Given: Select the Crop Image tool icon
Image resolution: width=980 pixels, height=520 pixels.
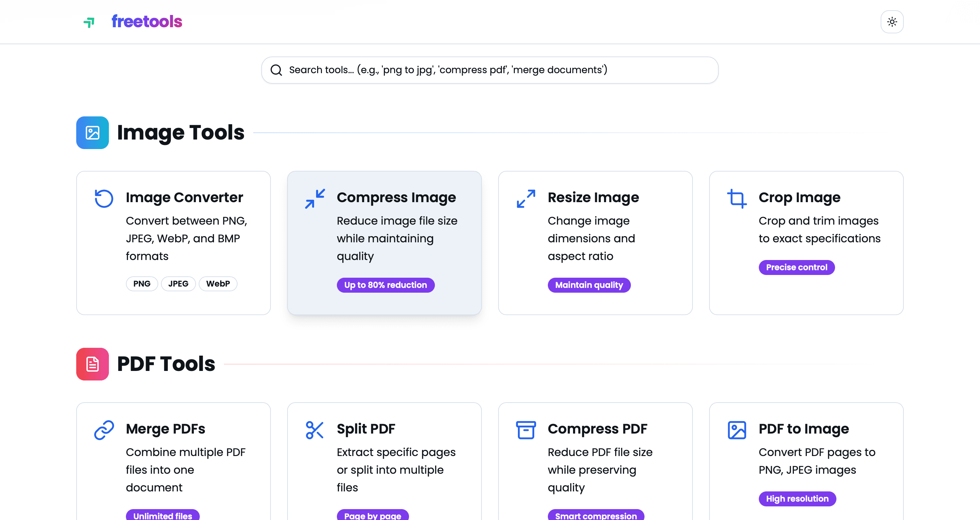Looking at the screenshot, I should coord(737,198).
